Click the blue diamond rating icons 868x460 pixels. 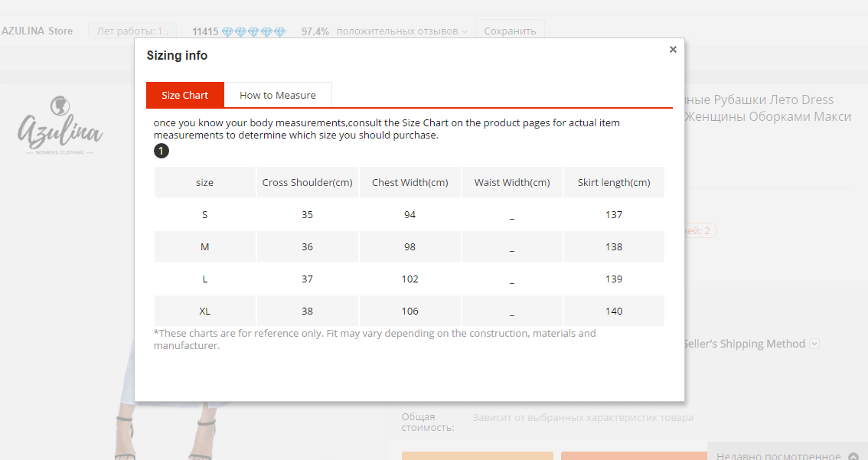[x=253, y=32]
